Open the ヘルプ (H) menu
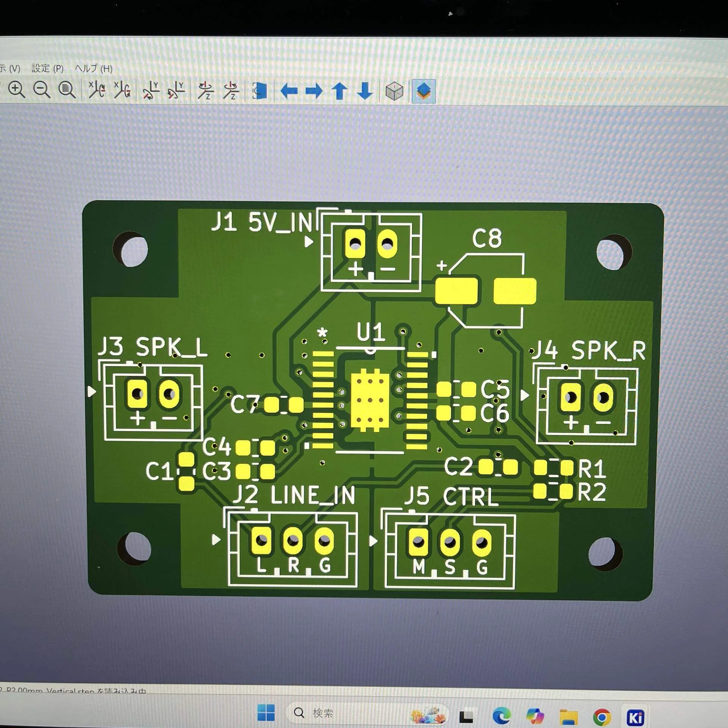728x728 pixels. tap(93, 68)
